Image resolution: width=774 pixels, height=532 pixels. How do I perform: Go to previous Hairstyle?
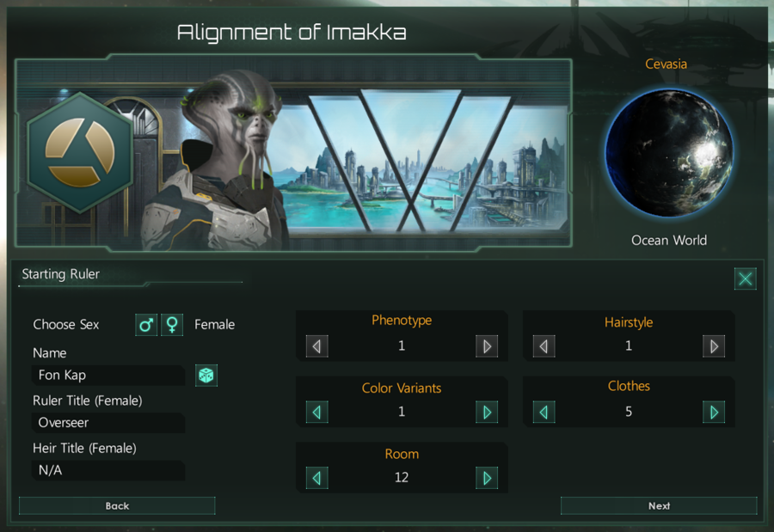click(x=544, y=346)
